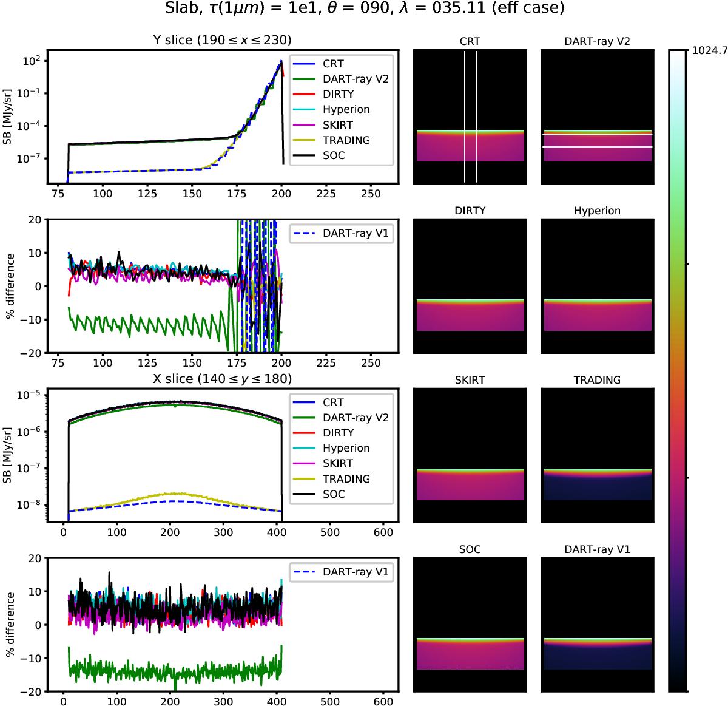Viewport: 728px width, 706px height.
Task: Click TRADING entry in X slice legend
Action: (x=346, y=479)
